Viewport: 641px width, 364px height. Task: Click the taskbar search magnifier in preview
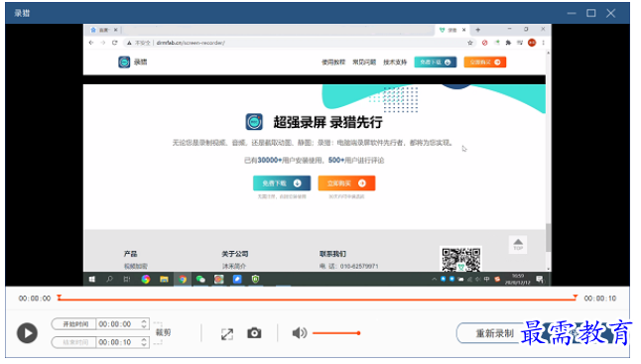tap(109, 279)
